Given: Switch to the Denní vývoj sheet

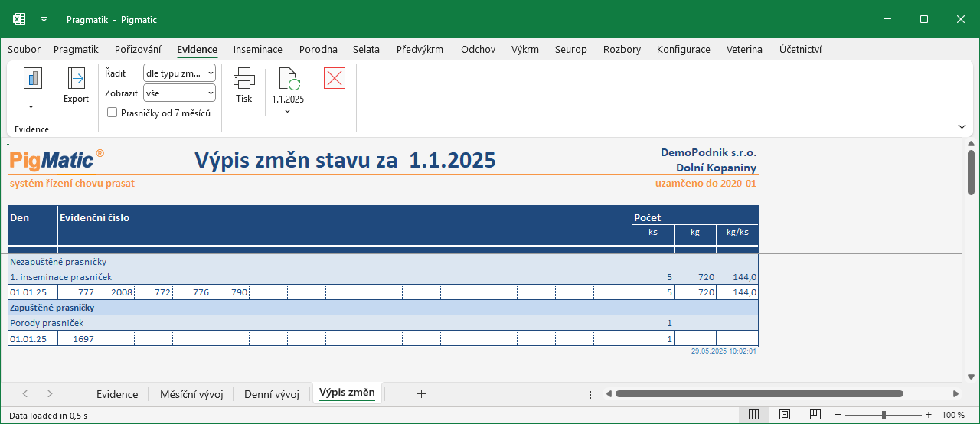Looking at the screenshot, I should point(272,394).
